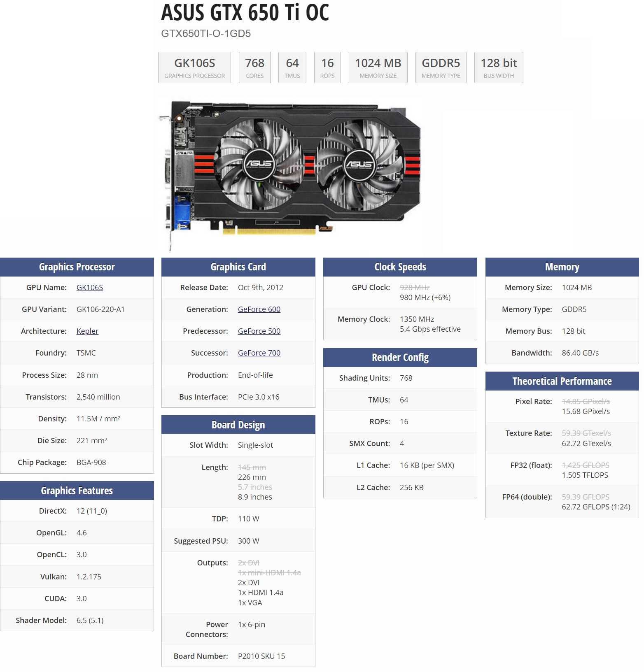Click the Graphics Features section header
This screenshot has width=644, height=672.
point(77,491)
